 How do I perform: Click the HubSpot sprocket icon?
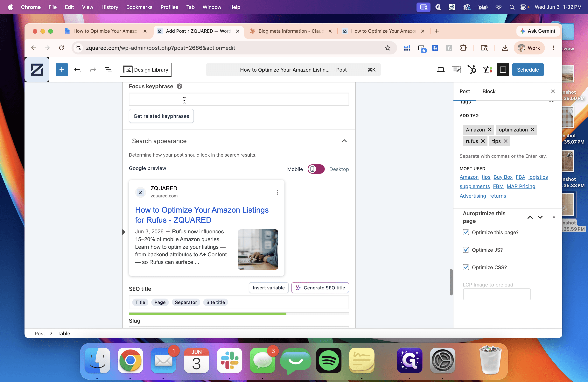472,70
